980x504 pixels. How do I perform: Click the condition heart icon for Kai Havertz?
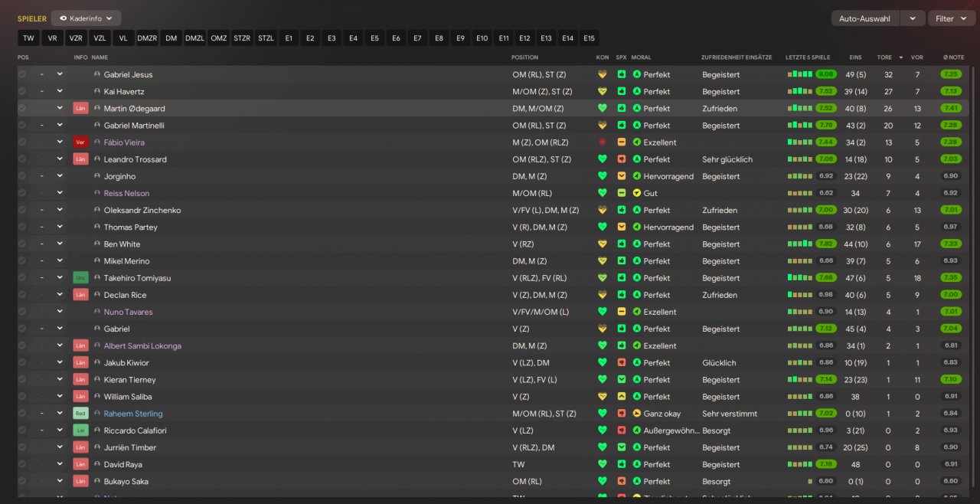603,91
